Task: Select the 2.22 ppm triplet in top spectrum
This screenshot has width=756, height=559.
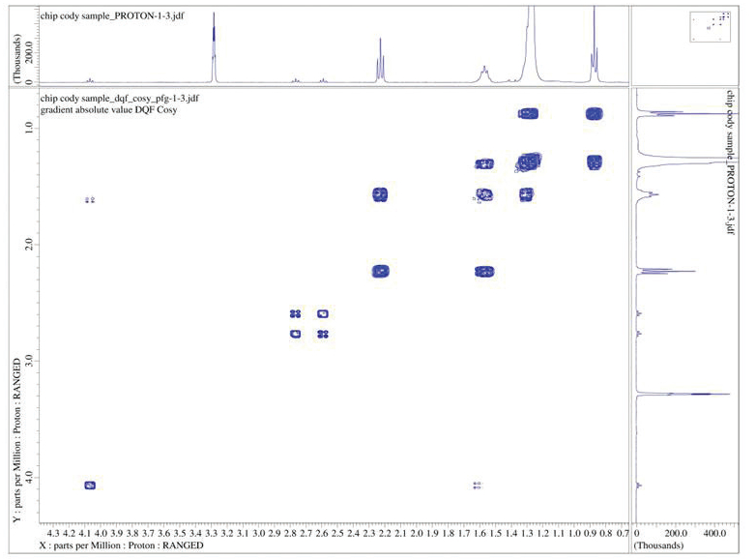Action: 380,60
